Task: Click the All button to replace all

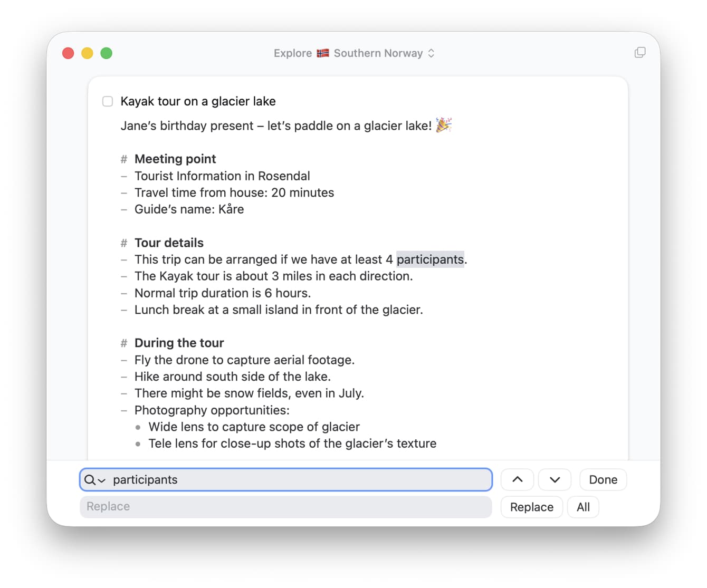Action: coord(583,507)
